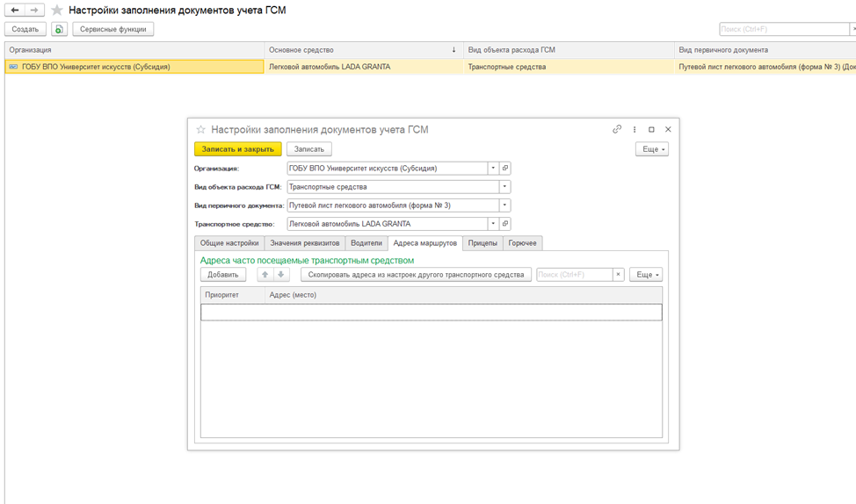Select the Адреса маршрутов tab

pyautogui.click(x=425, y=243)
